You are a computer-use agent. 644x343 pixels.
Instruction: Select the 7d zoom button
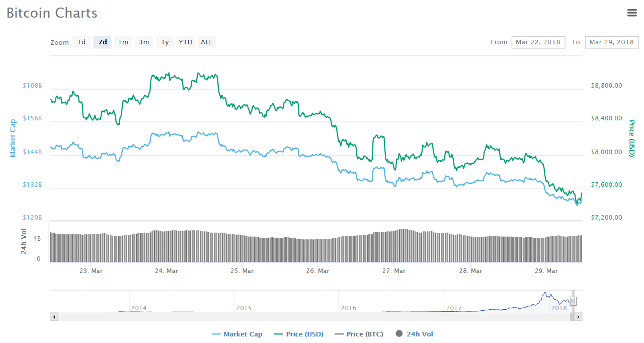tap(103, 42)
